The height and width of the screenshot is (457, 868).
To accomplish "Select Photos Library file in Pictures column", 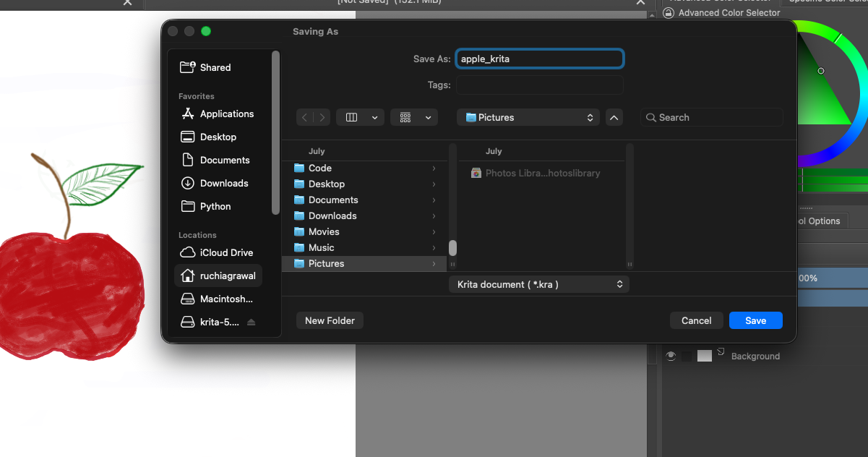I will (x=536, y=173).
